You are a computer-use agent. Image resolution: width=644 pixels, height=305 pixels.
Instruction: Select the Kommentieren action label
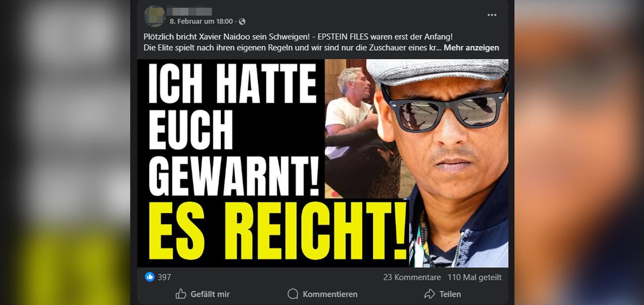click(x=330, y=294)
